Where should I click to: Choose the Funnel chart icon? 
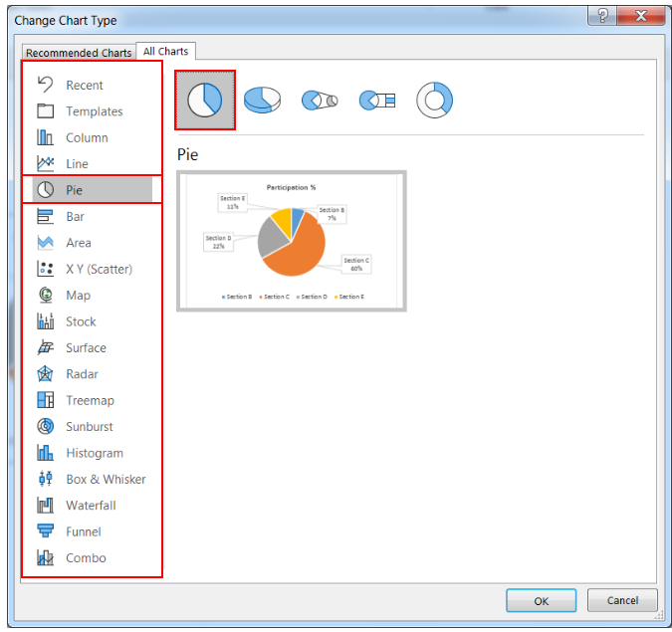pyautogui.click(x=45, y=531)
